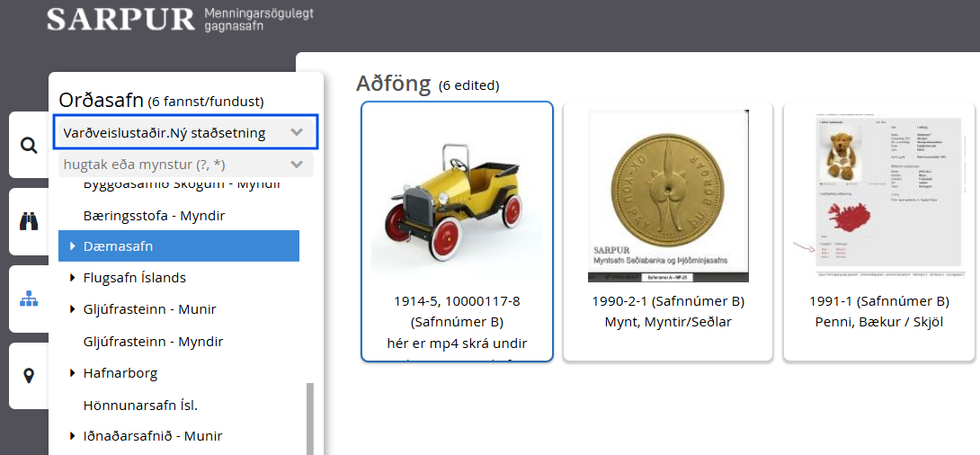Select Iðnaðarsafnið - Munir tree item
The height and width of the screenshot is (455, 980).
(x=153, y=436)
